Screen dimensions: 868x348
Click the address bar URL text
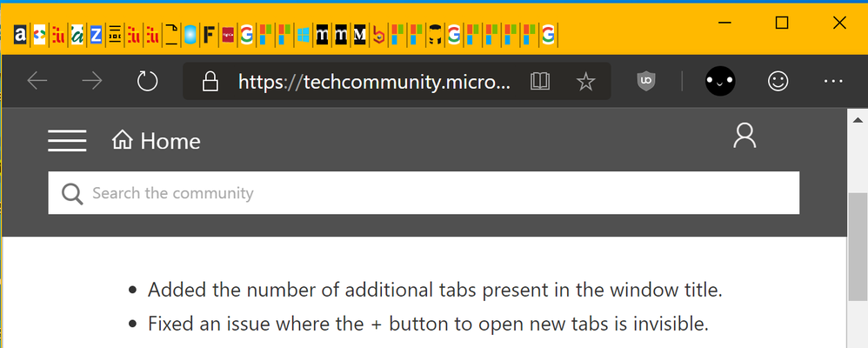(375, 82)
